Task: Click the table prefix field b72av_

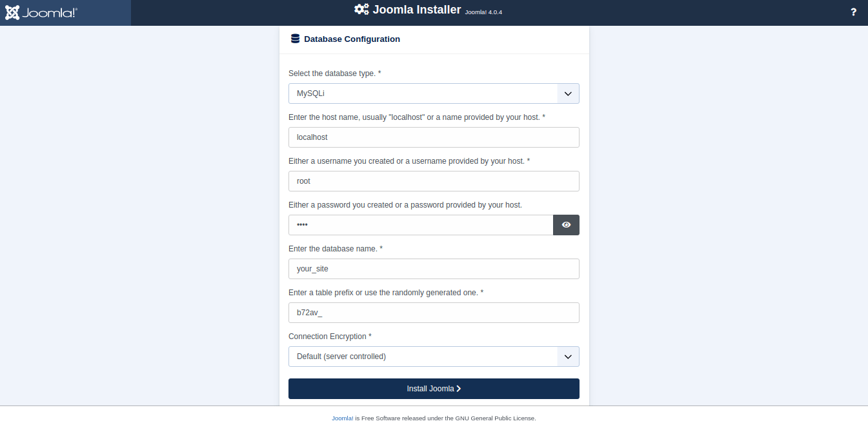Action: [434, 313]
